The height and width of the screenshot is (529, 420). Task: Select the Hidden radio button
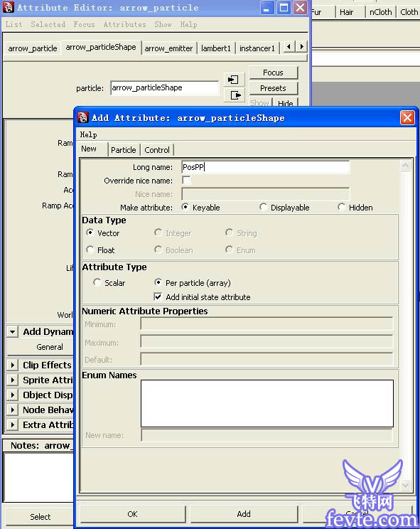click(x=341, y=207)
